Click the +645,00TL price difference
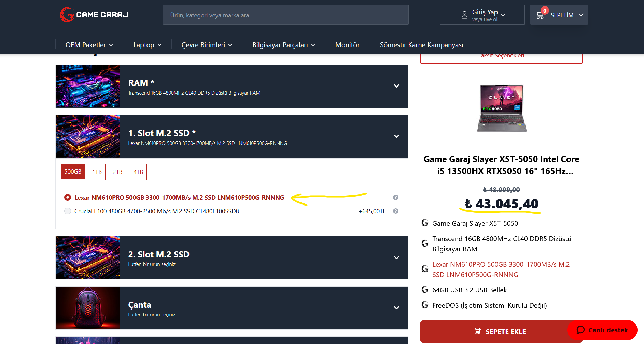The width and height of the screenshot is (644, 344). (372, 211)
